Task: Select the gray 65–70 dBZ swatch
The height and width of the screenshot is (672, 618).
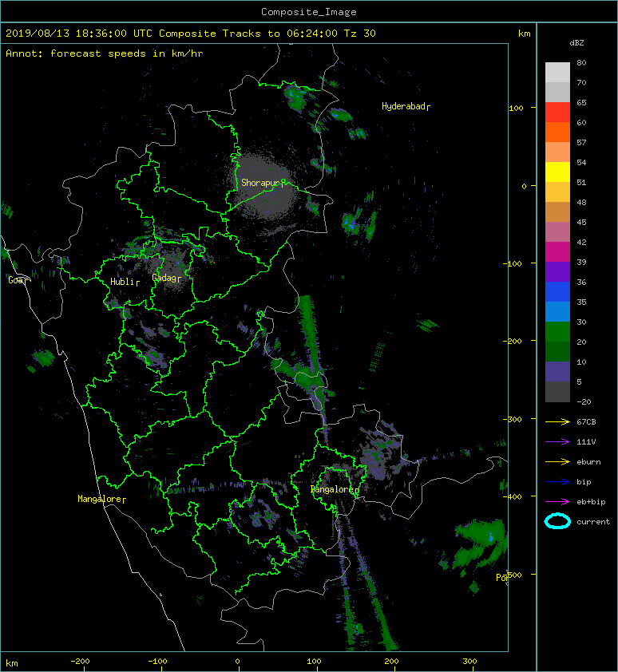Action: 557,92
